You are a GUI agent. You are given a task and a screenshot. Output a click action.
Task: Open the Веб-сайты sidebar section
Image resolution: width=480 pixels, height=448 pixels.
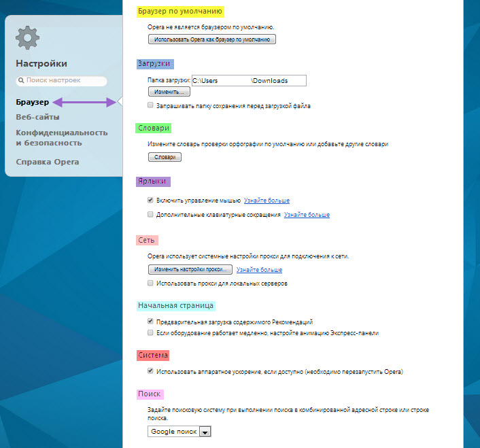[x=37, y=117]
